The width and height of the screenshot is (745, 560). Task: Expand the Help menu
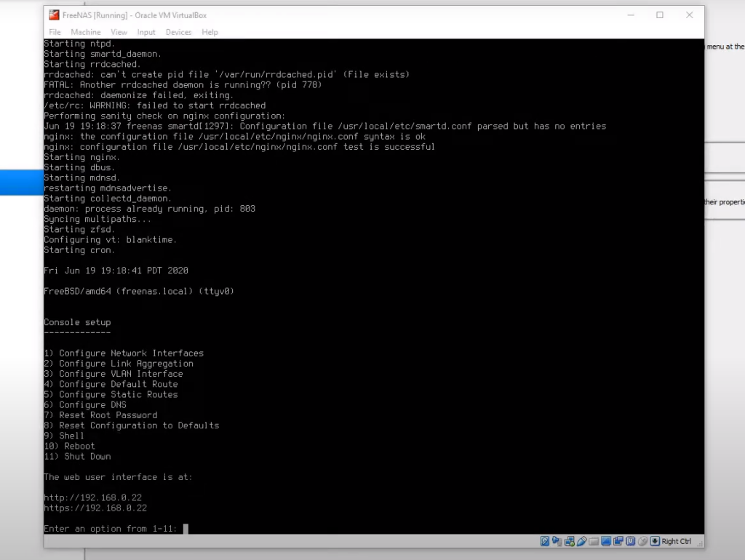tap(210, 32)
